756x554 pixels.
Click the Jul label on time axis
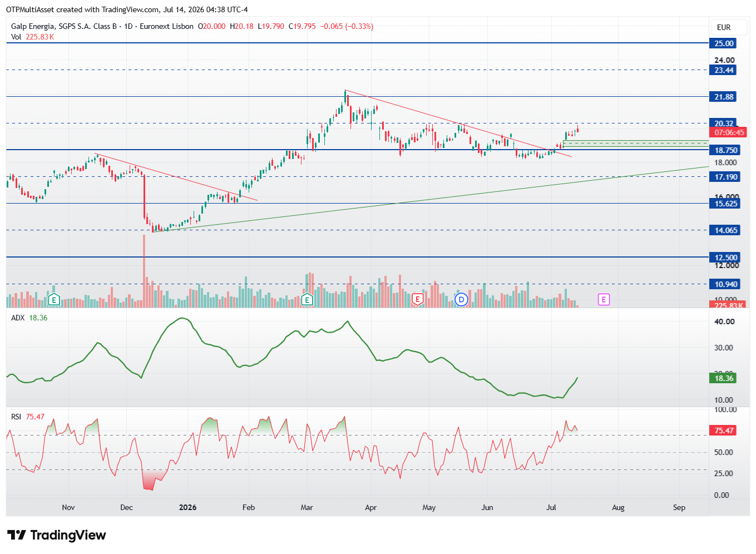pos(551,507)
